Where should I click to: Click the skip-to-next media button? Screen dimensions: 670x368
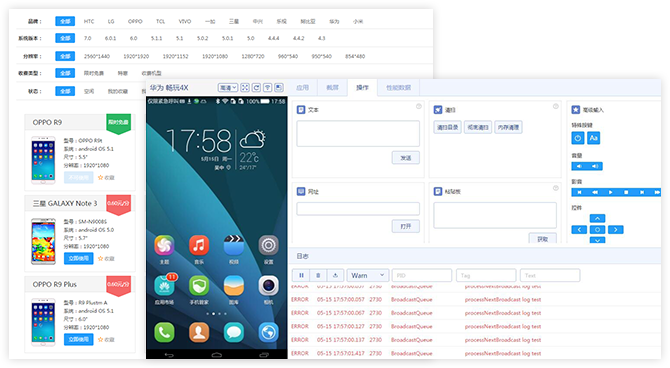[642, 192]
